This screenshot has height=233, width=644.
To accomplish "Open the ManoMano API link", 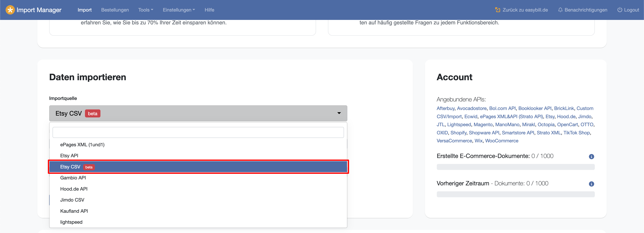I will click(x=507, y=125).
